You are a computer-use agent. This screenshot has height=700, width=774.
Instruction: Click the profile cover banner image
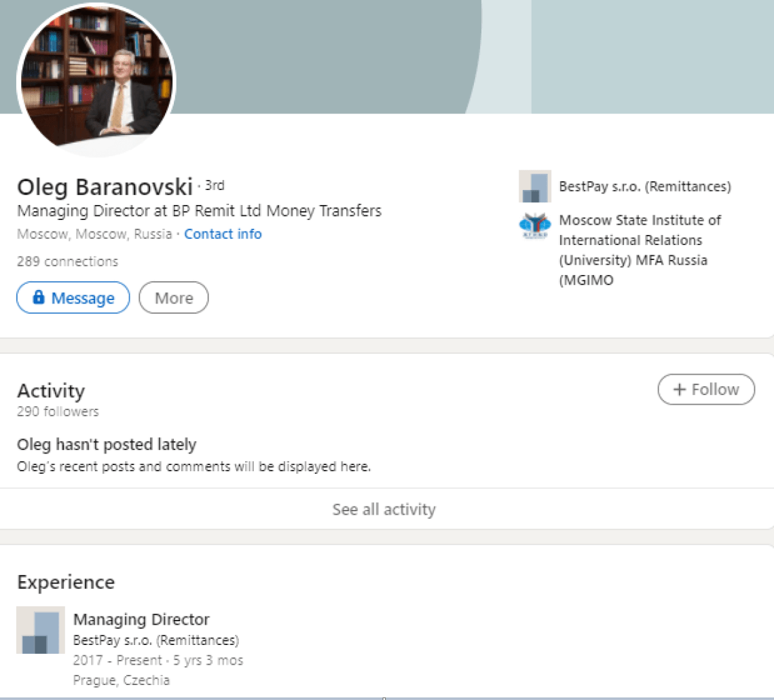pos(475,54)
